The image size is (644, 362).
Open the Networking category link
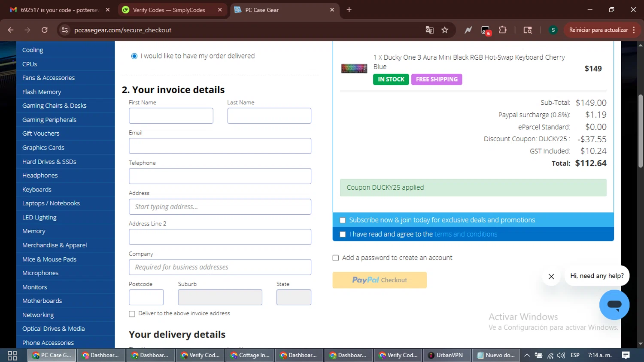click(x=38, y=315)
